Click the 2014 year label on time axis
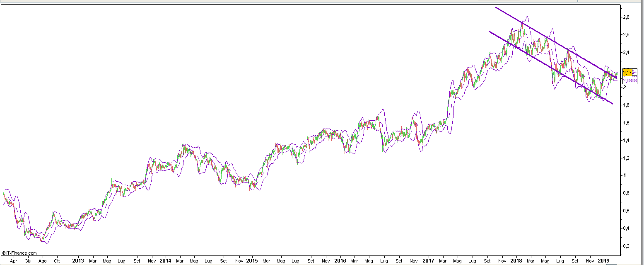This screenshot has width=644, height=265. (165, 261)
